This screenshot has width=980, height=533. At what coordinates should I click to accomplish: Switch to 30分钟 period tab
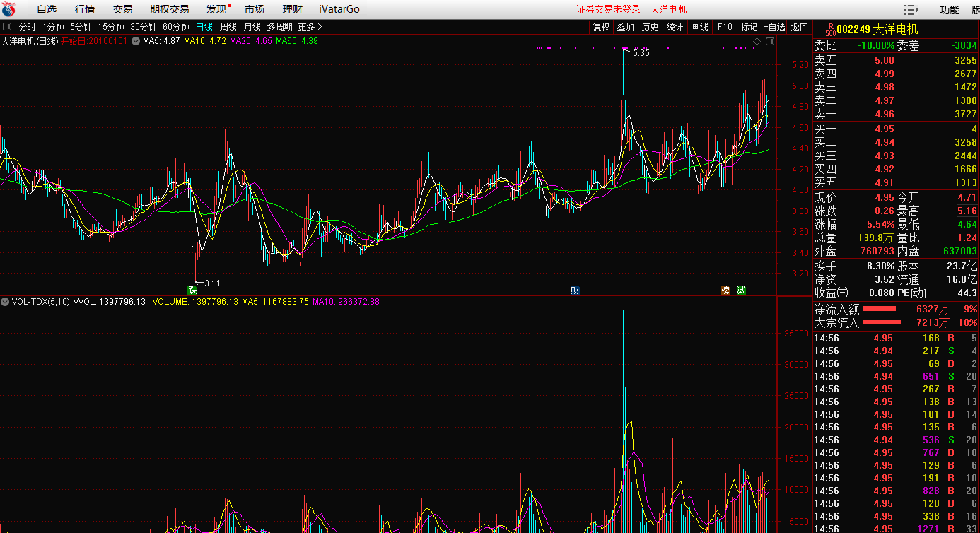144,27
